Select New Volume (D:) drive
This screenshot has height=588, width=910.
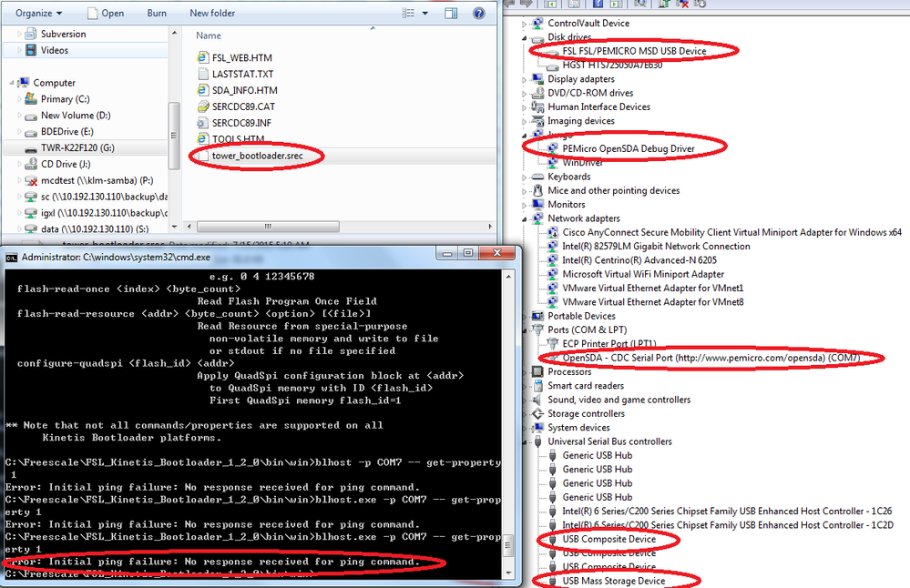click(76, 115)
